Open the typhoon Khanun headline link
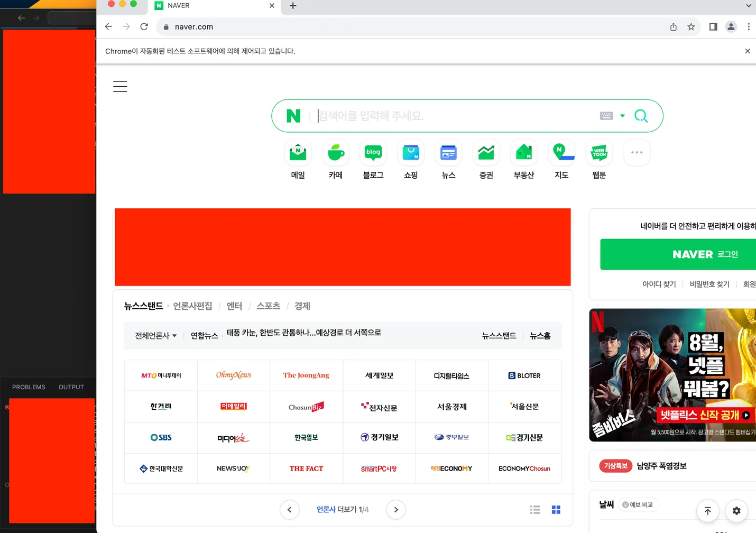 pyautogui.click(x=304, y=333)
